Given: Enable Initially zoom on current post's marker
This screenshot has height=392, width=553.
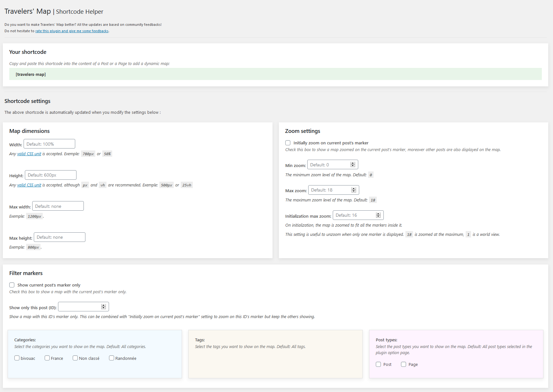Looking at the screenshot, I should click(x=288, y=143).
